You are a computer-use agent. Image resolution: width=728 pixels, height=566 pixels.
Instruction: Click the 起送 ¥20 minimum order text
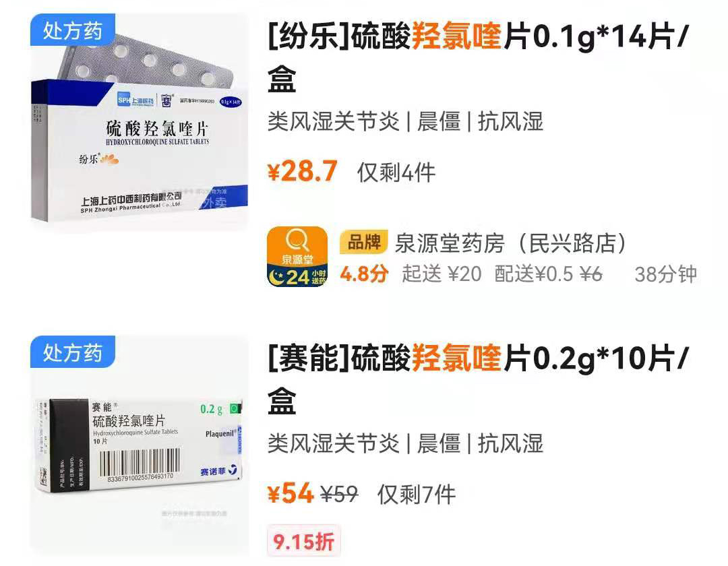pyautogui.click(x=442, y=274)
